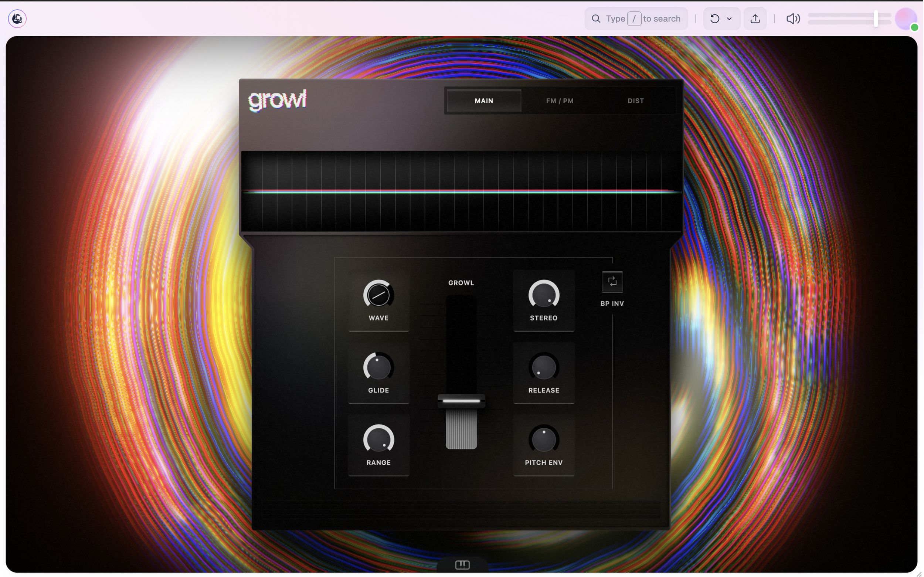Viewport: 924px width, 577px height.
Task: Click the waveform oscilloscope display
Action: pos(461,191)
